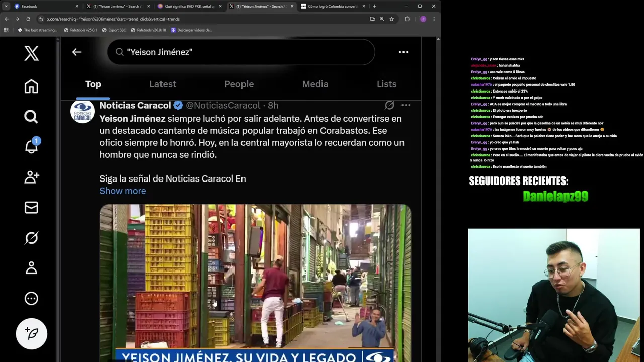Go back using the search page arrow
The width and height of the screenshot is (644, 362).
click(76, 52)
